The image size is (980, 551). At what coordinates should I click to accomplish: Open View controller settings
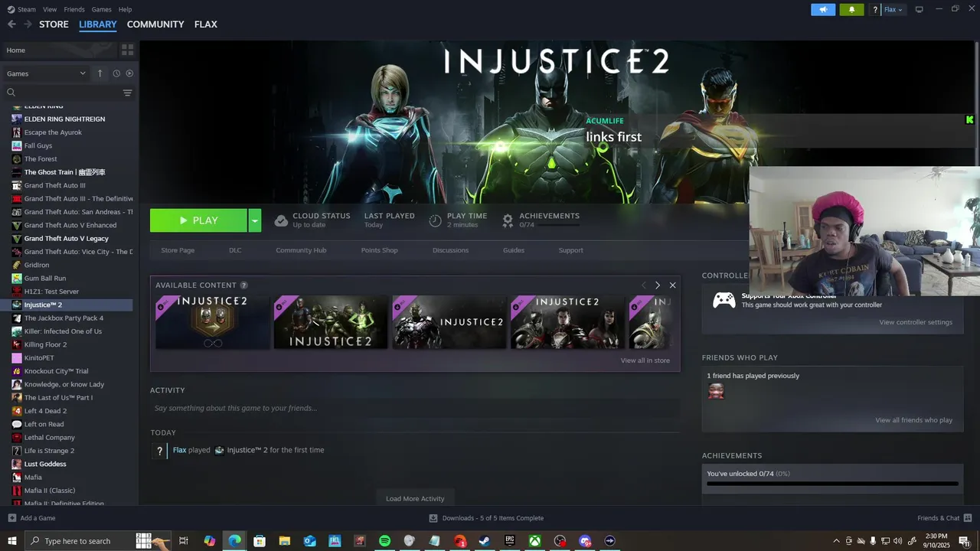pos(916,322)
